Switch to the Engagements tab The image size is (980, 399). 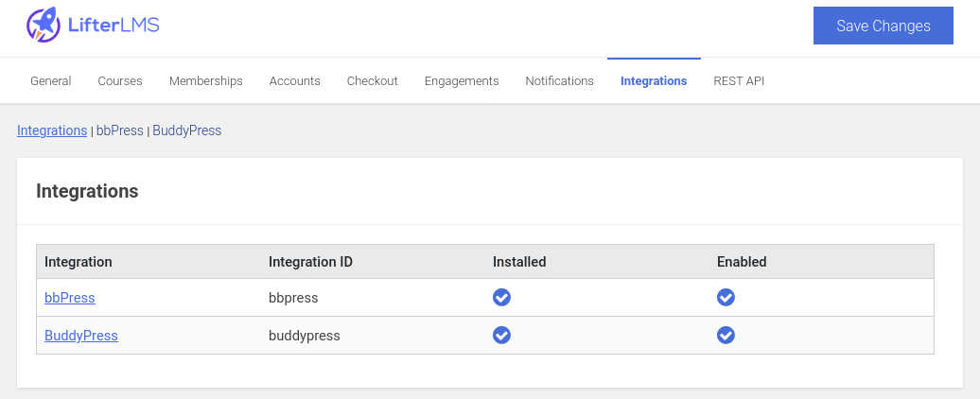pyautogui.click(x=462, y=81)
